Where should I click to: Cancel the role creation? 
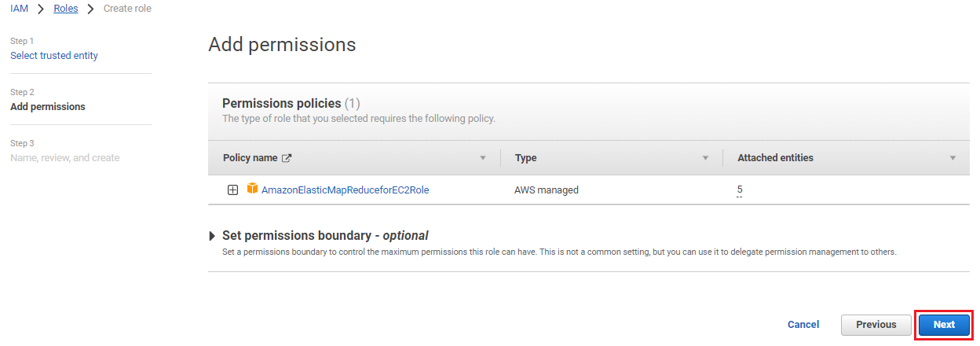[x=803, y=324]
